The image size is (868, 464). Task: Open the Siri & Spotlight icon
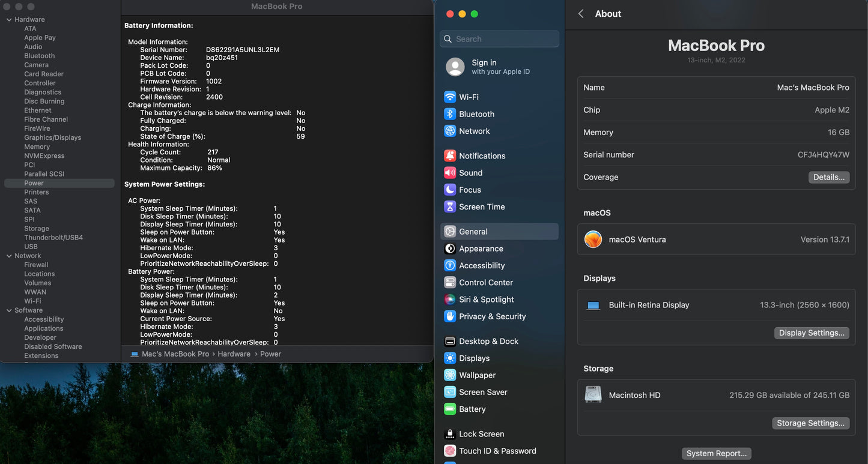tap(449, 300)
